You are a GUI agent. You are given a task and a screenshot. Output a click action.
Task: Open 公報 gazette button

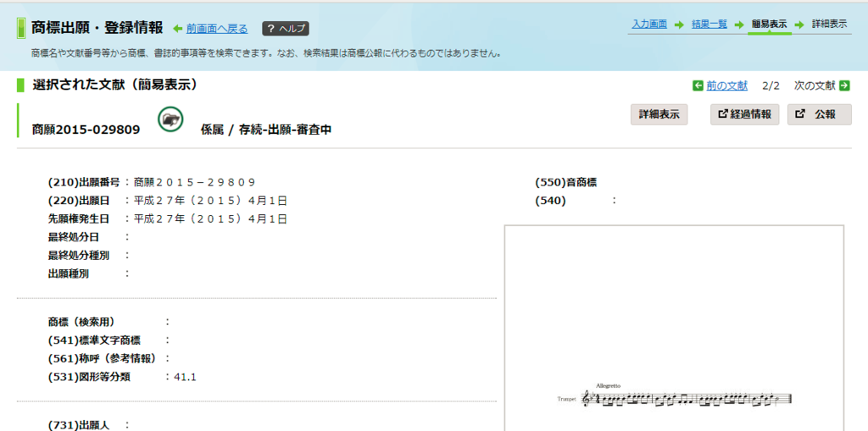click(820, 114)
